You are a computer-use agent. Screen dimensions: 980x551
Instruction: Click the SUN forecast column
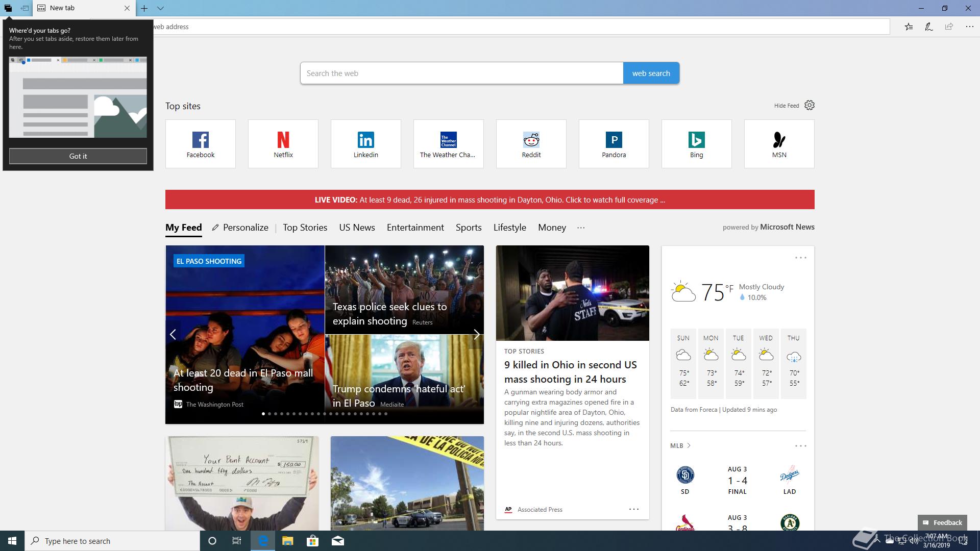coord(683,363)
